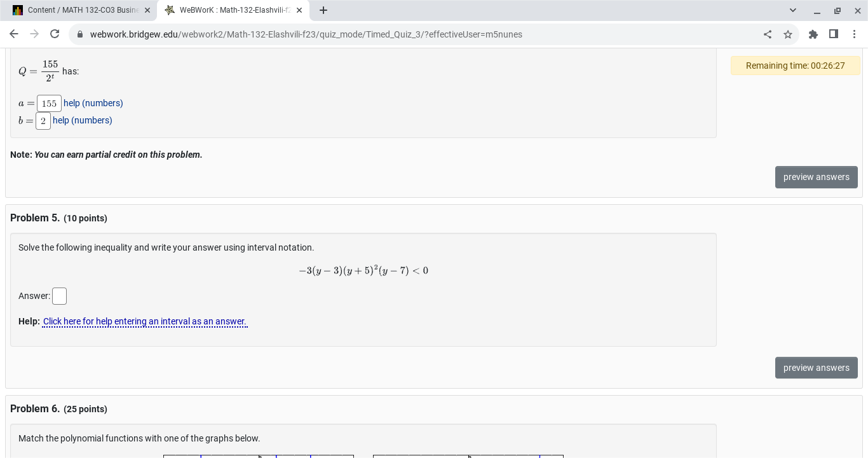
Task: Click the browser forward navigation arrow
Action: coord(34,34)
